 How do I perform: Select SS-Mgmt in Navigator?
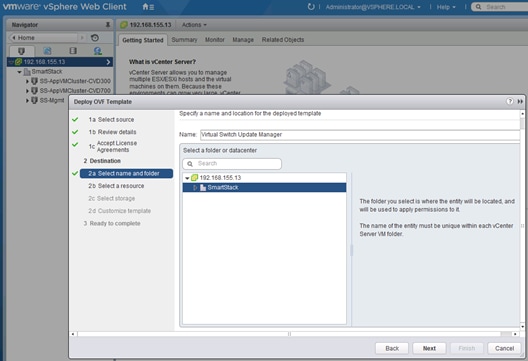(52, 100)
